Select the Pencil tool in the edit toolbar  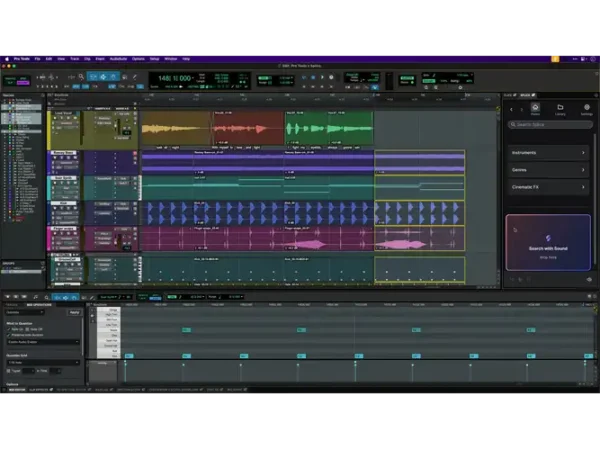pyautogui.click(x=135, y=77)
